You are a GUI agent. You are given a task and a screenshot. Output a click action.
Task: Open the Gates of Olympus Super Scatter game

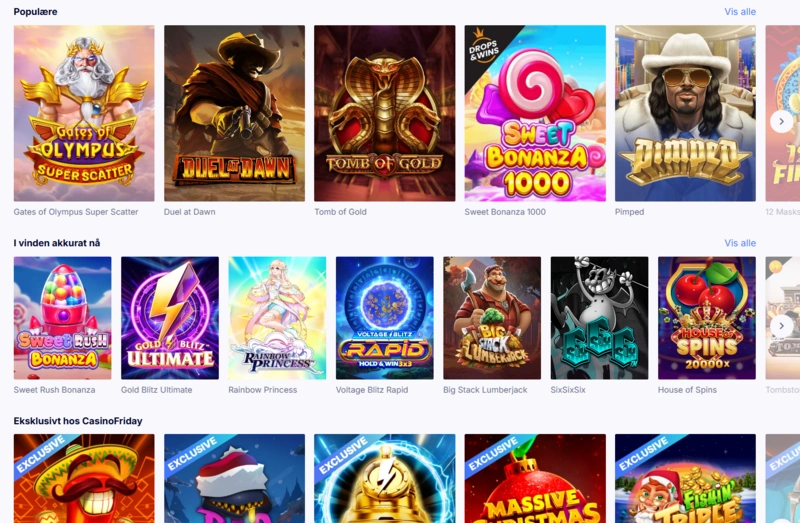84,113
